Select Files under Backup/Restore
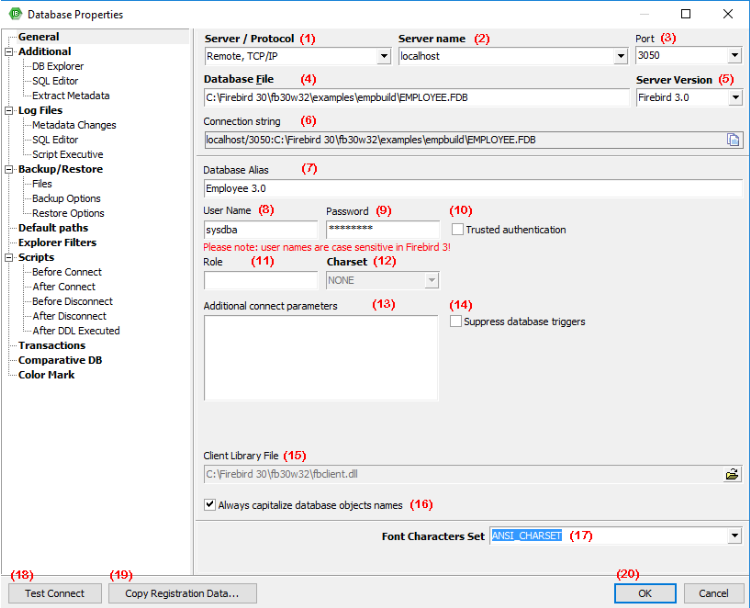 (42, 184)
